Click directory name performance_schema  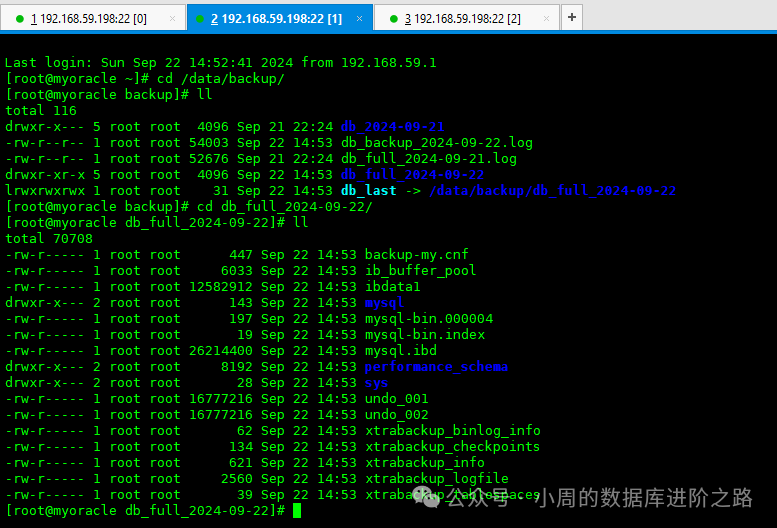click(436, 367)
